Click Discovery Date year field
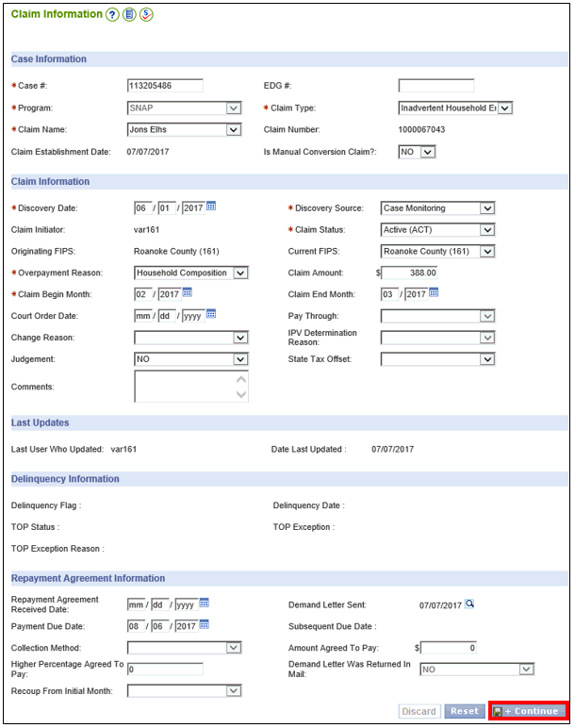Viewport: 575px width, 728px height. tap(193, 208)
